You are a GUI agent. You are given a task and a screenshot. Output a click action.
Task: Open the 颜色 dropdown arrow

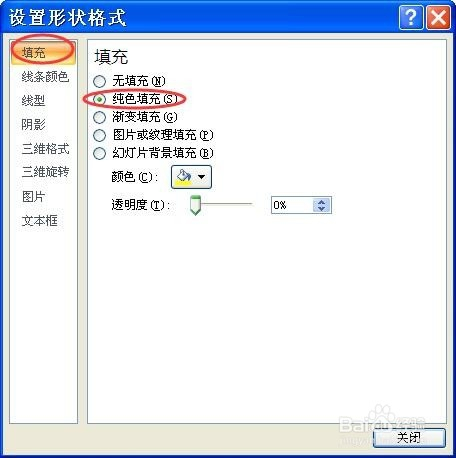[202, 177]
